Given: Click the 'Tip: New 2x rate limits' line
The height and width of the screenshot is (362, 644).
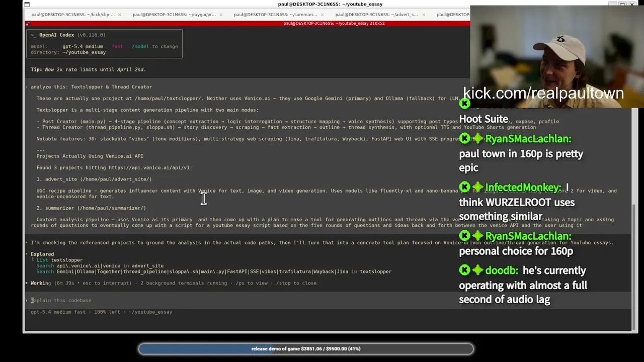Looking at the screenshot, I should pos(88,69).
